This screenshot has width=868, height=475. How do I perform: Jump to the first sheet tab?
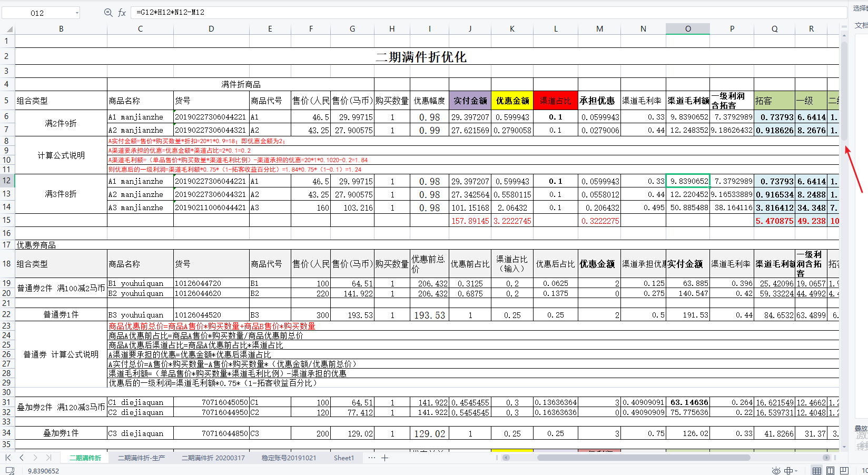[8, 458]
